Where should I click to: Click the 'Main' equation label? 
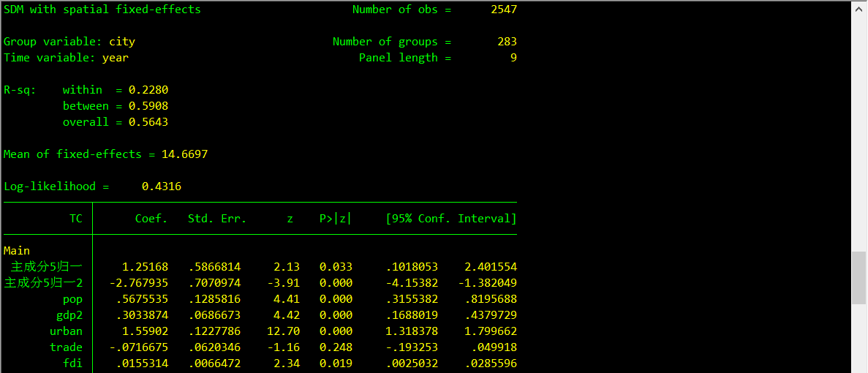(17, 251)
